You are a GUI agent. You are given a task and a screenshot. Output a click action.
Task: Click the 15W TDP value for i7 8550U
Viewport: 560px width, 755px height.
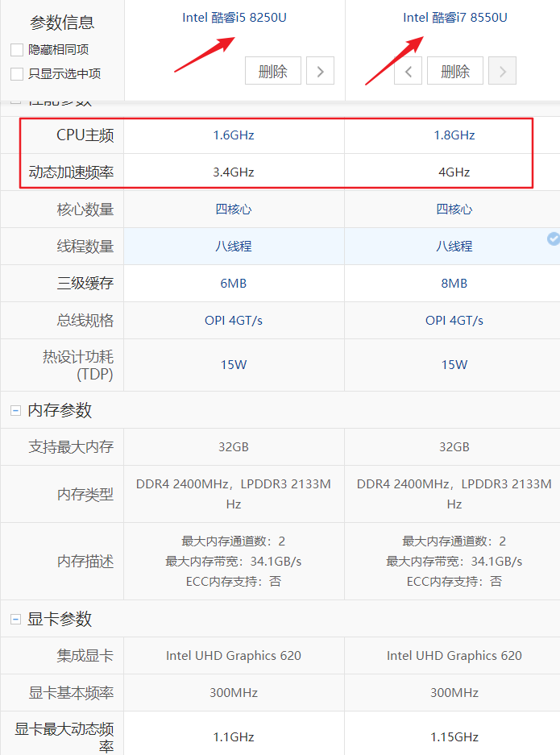pyautogui.click(x=454, y=365)
